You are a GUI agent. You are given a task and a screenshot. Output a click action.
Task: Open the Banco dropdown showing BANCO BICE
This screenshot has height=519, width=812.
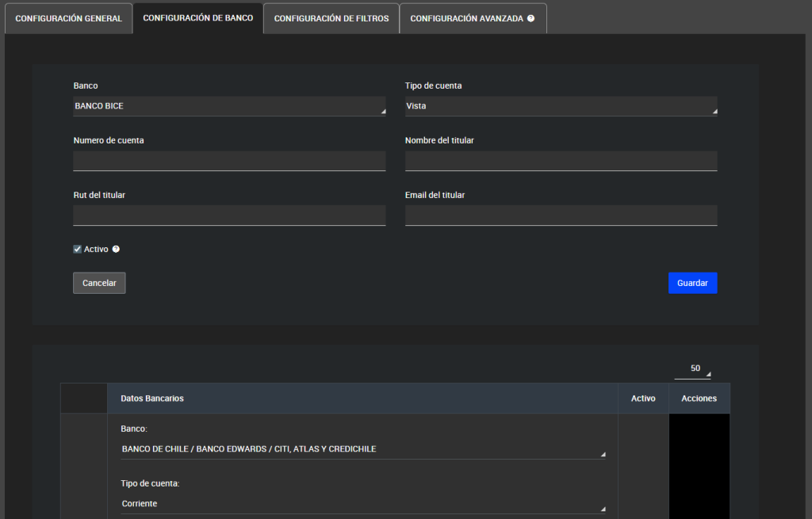tap(229, 106)
